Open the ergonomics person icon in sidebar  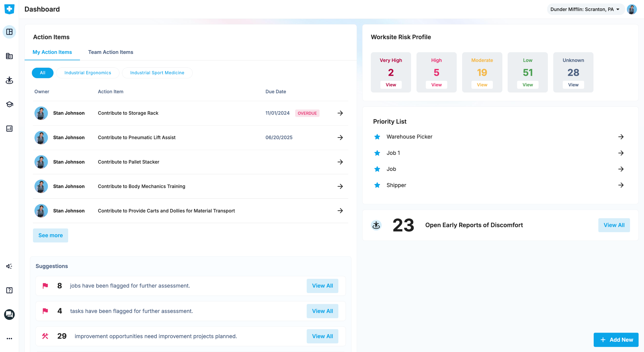tap(9, 80)
